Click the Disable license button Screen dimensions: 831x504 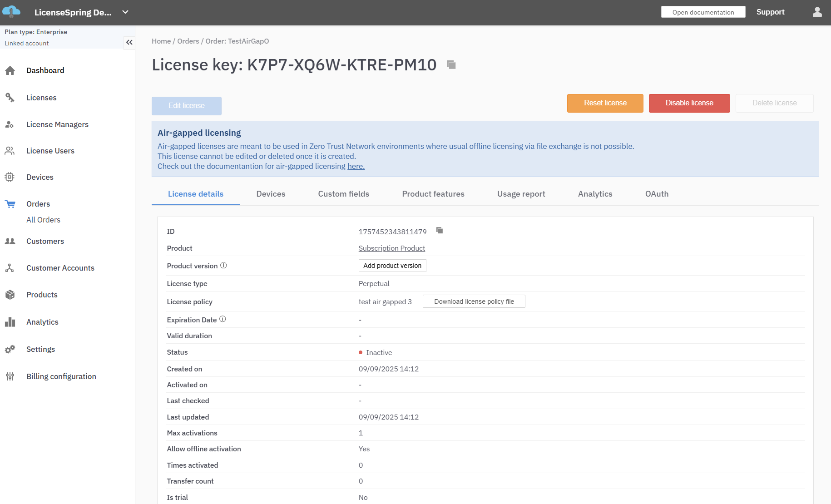coord(689,103)
